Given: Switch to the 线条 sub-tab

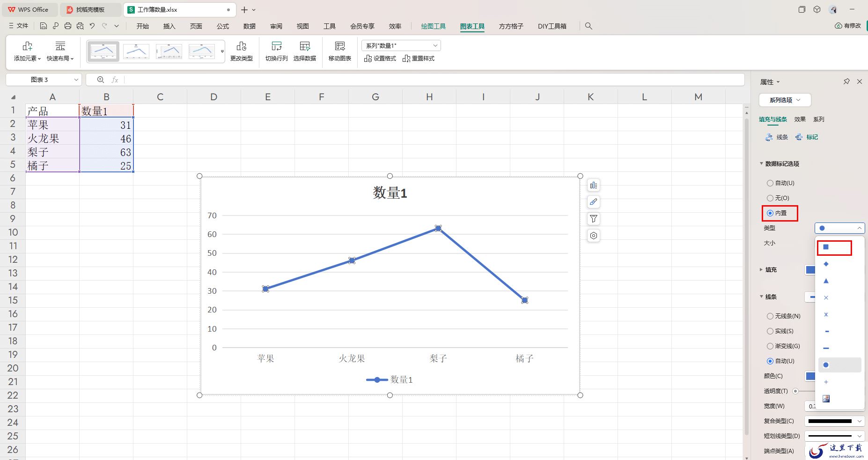Looking at the screenshot, I should pyautogui.click(x=777, y=137).
